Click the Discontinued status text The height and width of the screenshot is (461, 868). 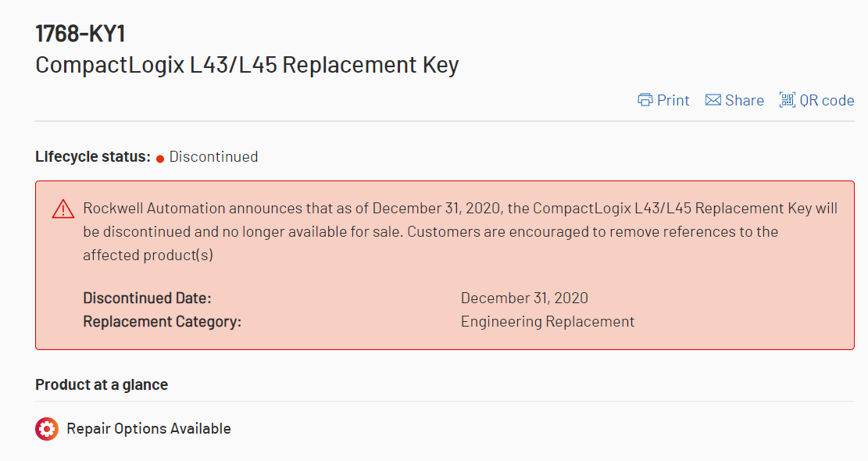pyautogui.click(x=213, y=156)
